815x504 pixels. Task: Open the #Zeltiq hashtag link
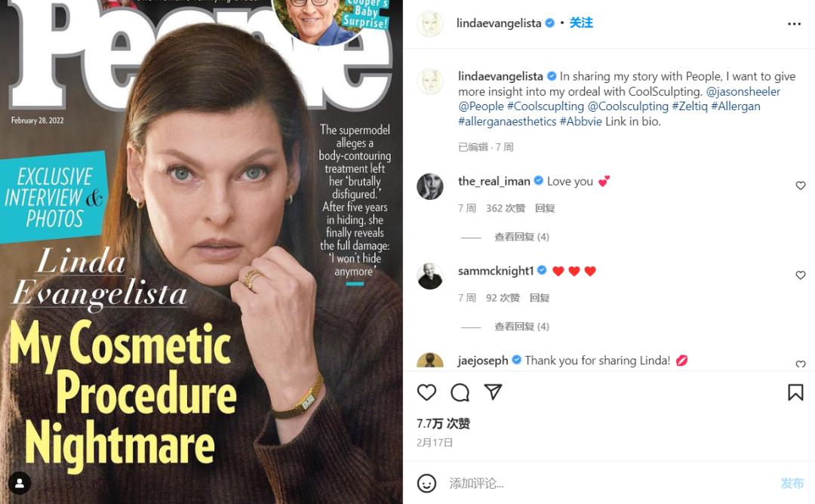pos(690,106)
